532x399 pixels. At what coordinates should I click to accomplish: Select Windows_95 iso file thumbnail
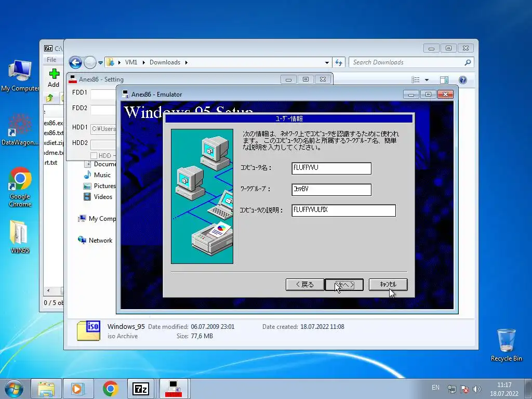88,331
